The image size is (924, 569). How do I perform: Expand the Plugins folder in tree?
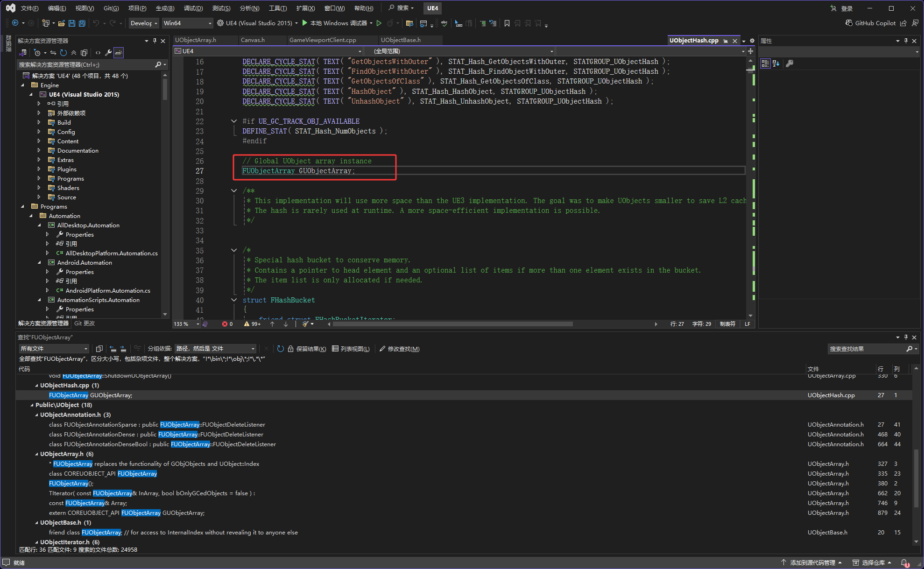coord(39,169)
